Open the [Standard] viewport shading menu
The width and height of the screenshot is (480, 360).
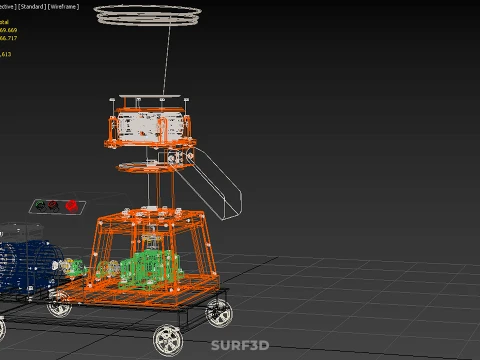32,7
